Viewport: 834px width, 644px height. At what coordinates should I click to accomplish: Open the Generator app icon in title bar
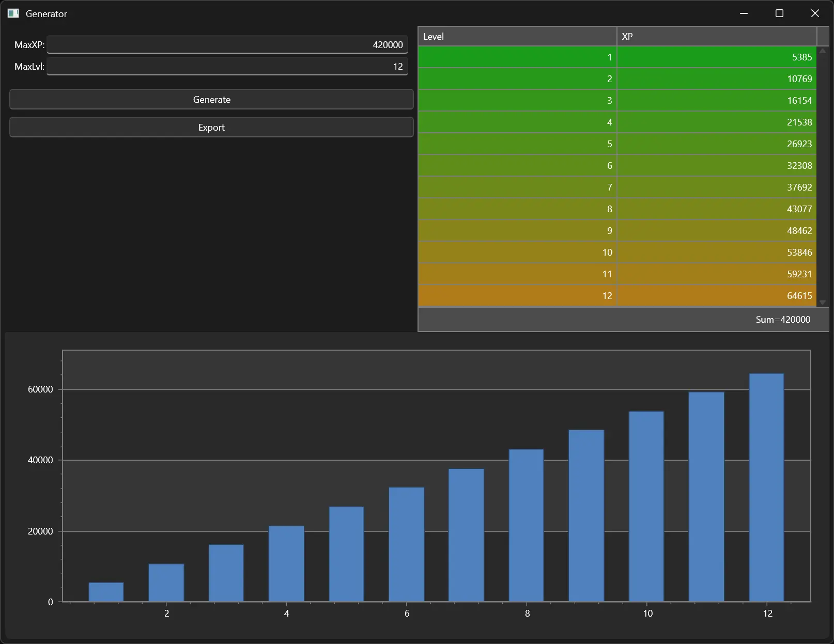coord(13,13)
